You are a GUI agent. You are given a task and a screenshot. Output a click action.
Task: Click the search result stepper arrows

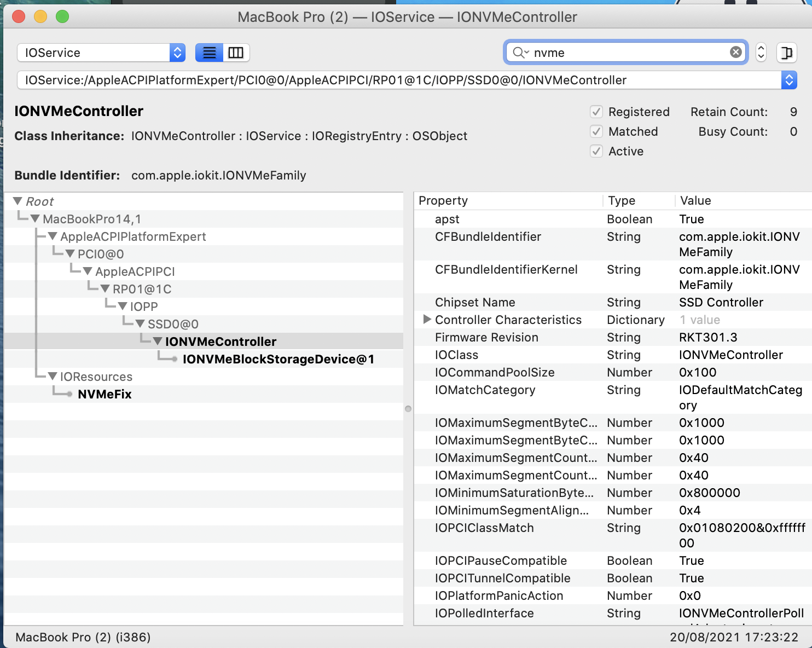click(761, 53)
